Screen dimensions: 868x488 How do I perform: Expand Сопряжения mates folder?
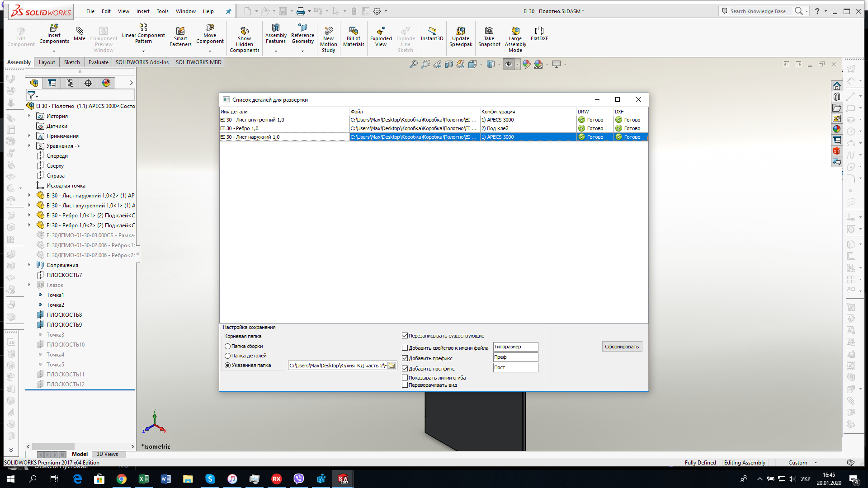pyautogui.click(x=29, y=265)
